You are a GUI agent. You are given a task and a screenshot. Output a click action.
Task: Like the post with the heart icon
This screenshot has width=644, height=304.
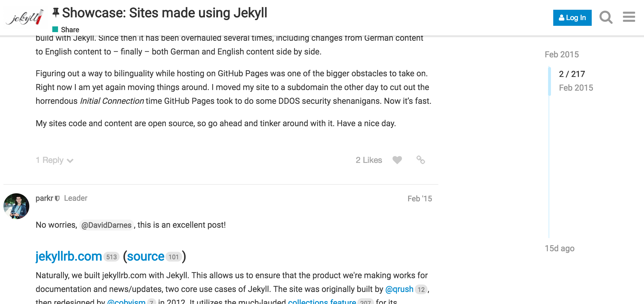[x=397, y=160]
